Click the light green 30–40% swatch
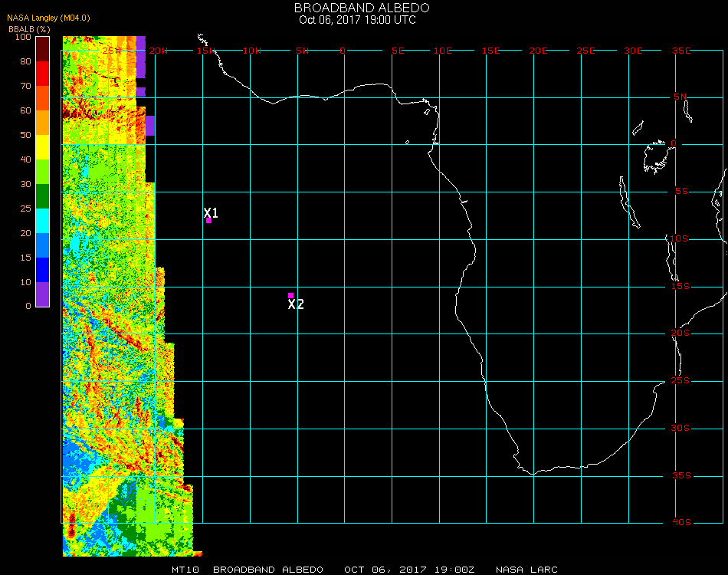The height and width of the screenshot is (575, 728). click(x=43, y=172)
